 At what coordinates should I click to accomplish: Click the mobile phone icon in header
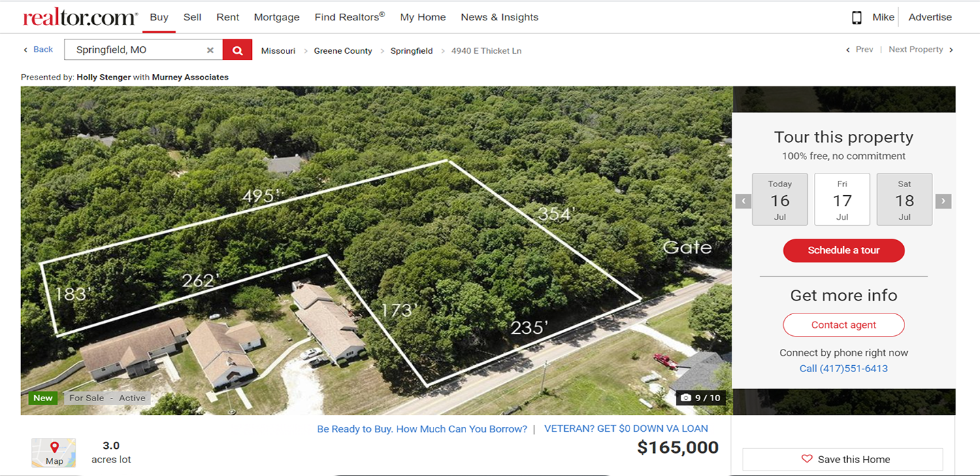point(857,18)
